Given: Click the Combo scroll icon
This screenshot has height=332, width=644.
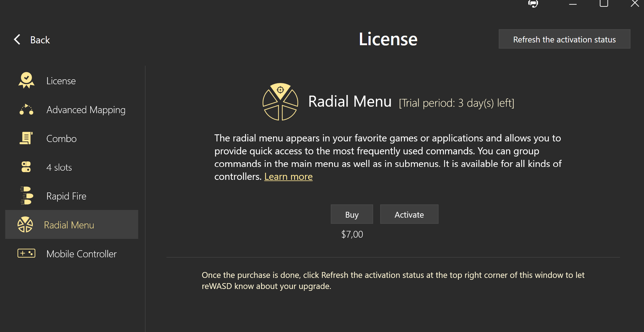Looking at the screenshot, I should pyautogui.click(x=26, y=138).
